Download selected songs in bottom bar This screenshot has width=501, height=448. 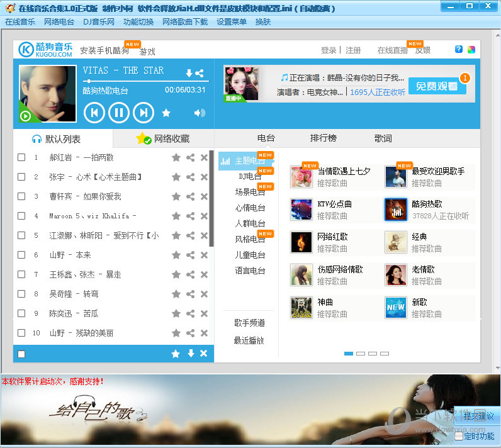191,353
